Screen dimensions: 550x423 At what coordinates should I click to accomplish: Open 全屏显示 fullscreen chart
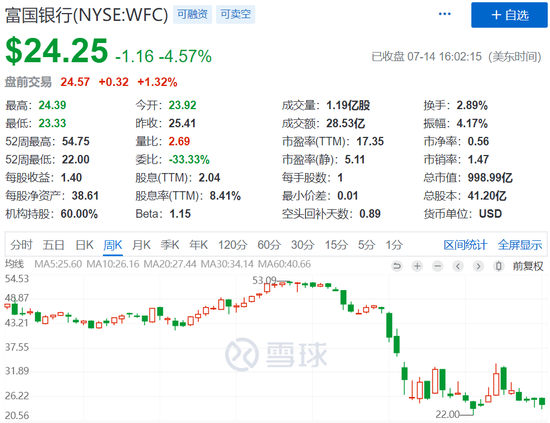[x=520, y=245]
